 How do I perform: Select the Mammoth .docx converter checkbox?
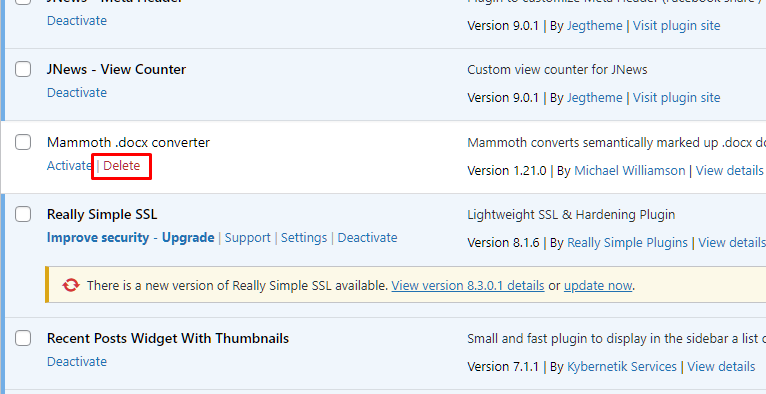click(23, 143)
